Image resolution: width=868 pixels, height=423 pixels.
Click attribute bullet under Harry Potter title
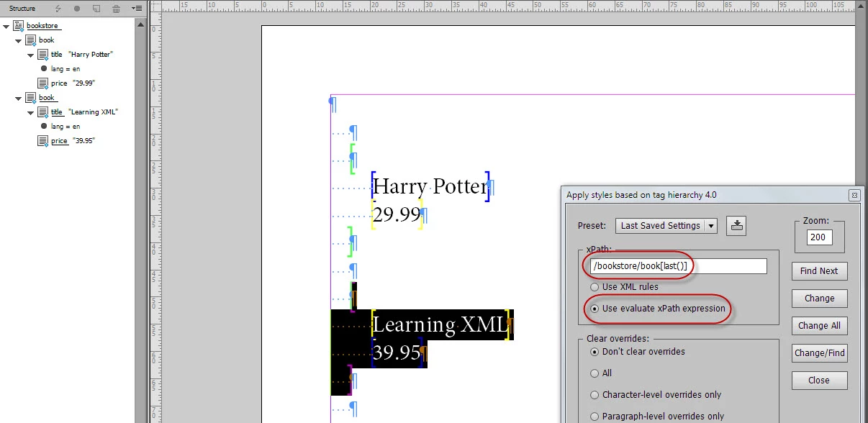tap(44, 69)
